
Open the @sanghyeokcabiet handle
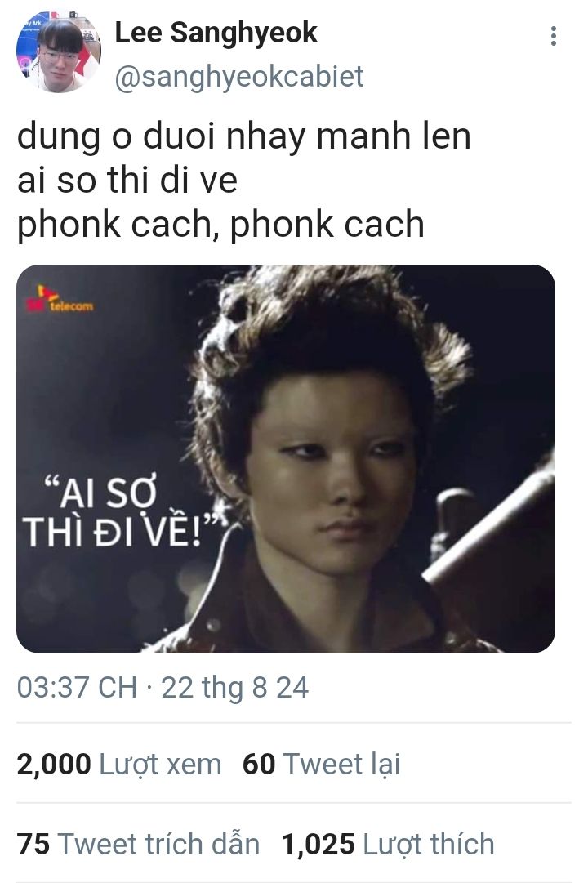click(239, 77)
